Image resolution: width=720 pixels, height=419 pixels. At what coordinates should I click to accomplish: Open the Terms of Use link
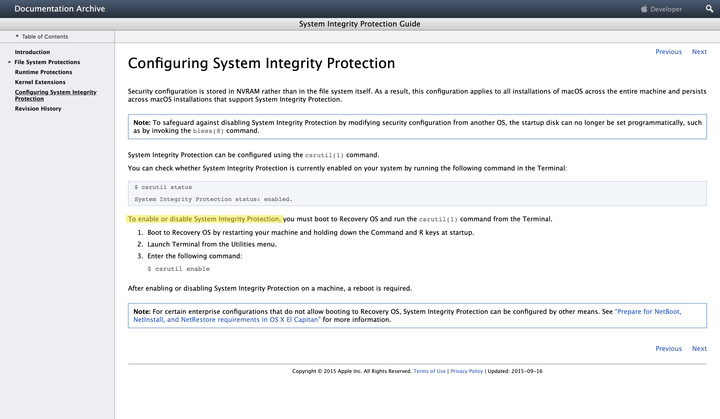pyautogui.click(x=429, y=371)
